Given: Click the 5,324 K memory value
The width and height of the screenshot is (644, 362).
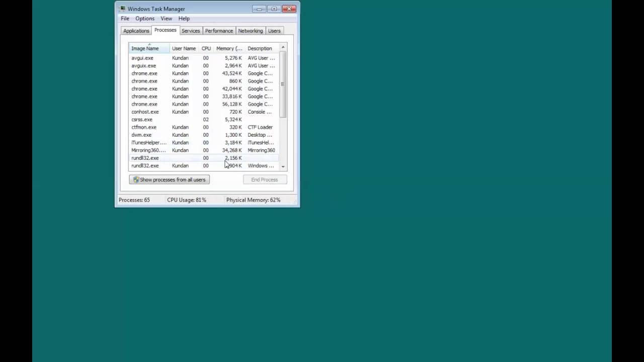Looking at the screenshot, I should point(233,120).
